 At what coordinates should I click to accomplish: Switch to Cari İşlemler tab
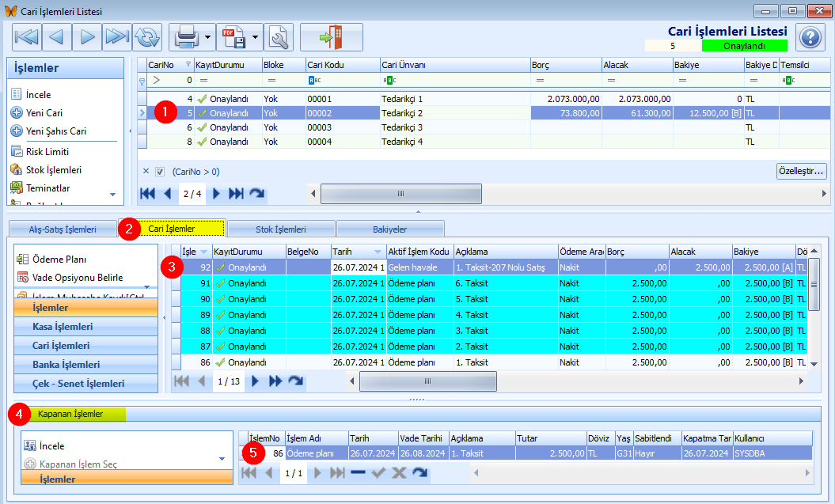point(172,229)
